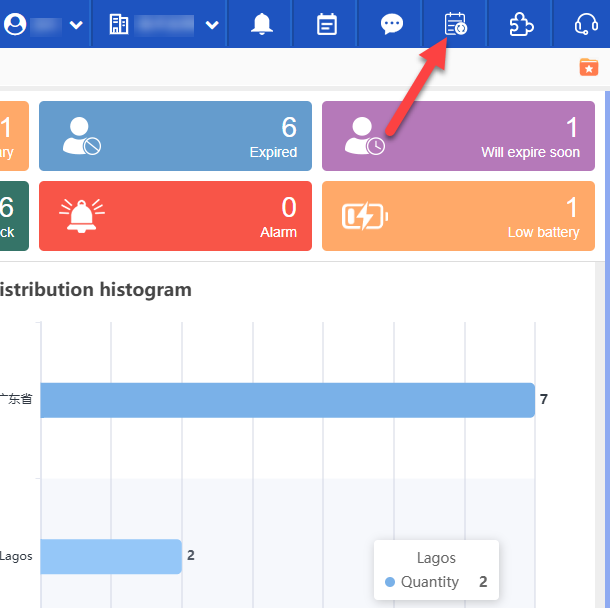Click the calendar schedule icon in top bar

pyautogui.click(x=455, y=24)
